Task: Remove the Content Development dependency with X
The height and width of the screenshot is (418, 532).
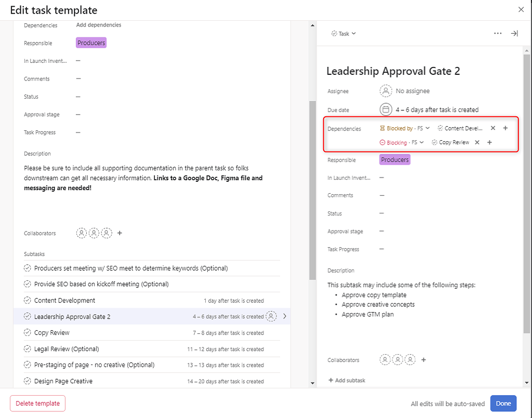Action: click(493, 128)
